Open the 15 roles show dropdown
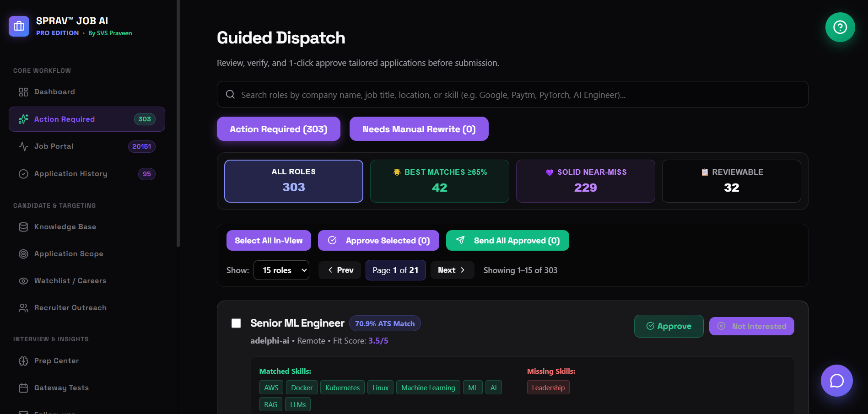Image resolution: width=868 pixels, height=414 pixels. click(281, 270)
